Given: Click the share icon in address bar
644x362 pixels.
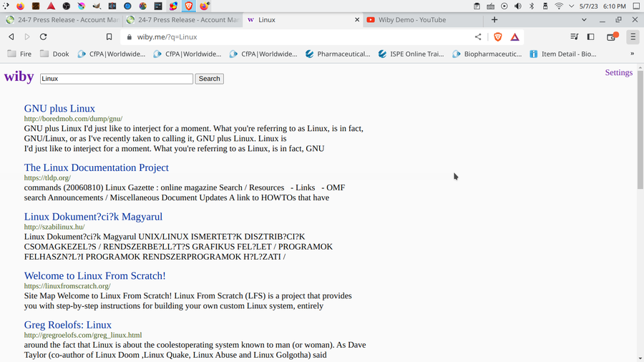Looking at the screenshot, I should coord(478,37).
